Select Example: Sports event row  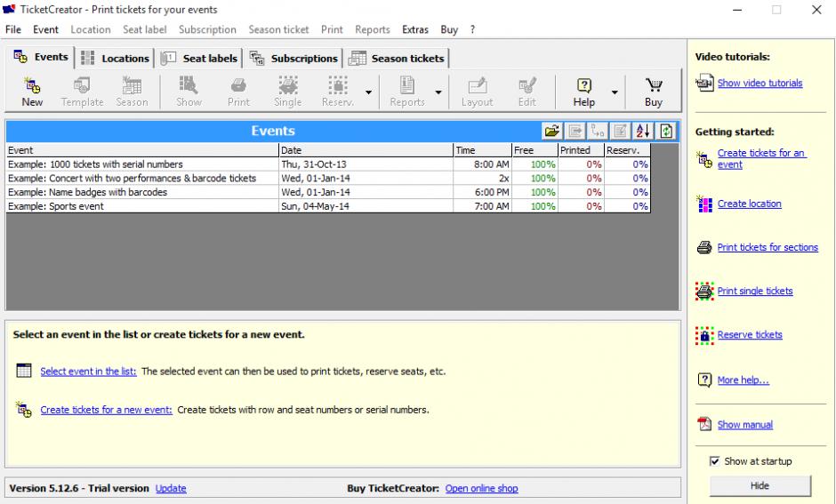[x=328, y=206]
